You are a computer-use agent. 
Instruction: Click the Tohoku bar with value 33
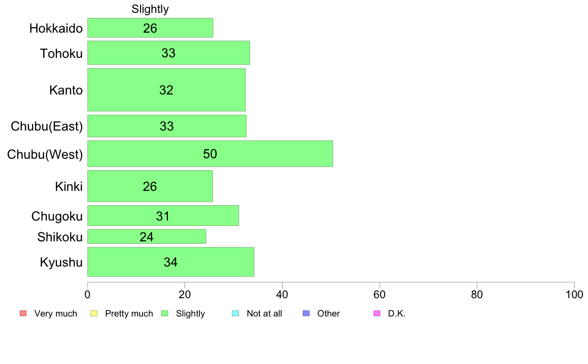click(169, 53)
